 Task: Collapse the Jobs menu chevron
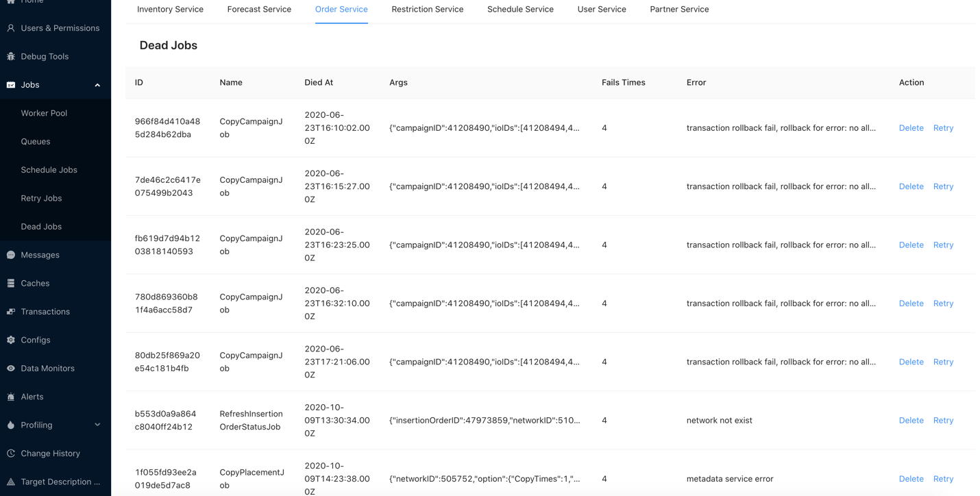coord(97,85)
